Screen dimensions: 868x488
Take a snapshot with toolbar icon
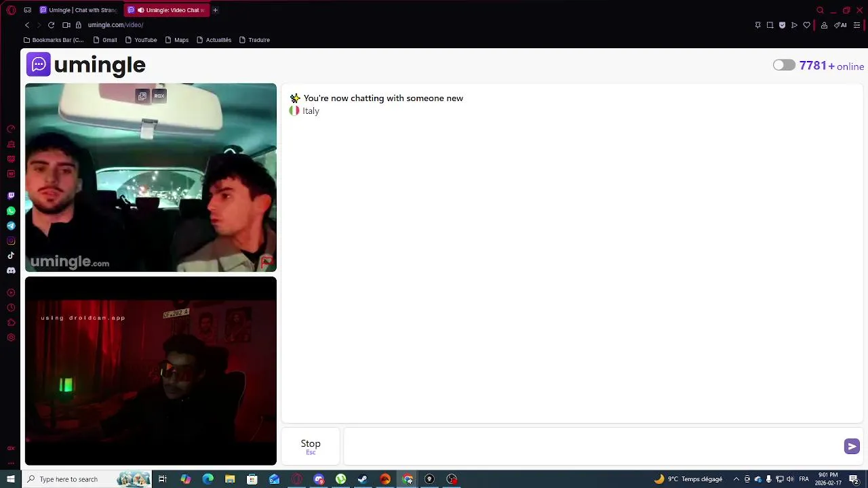coord(770,25)
